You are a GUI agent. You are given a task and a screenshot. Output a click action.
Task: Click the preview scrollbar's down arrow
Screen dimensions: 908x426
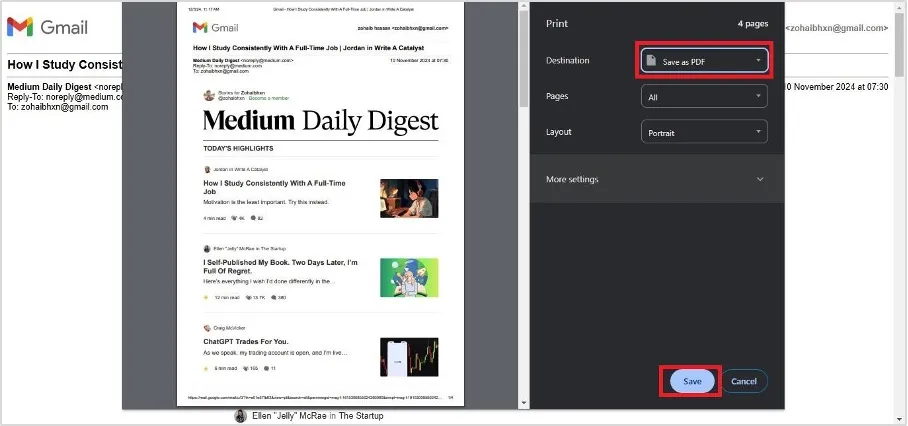click(x=523, y=403)
